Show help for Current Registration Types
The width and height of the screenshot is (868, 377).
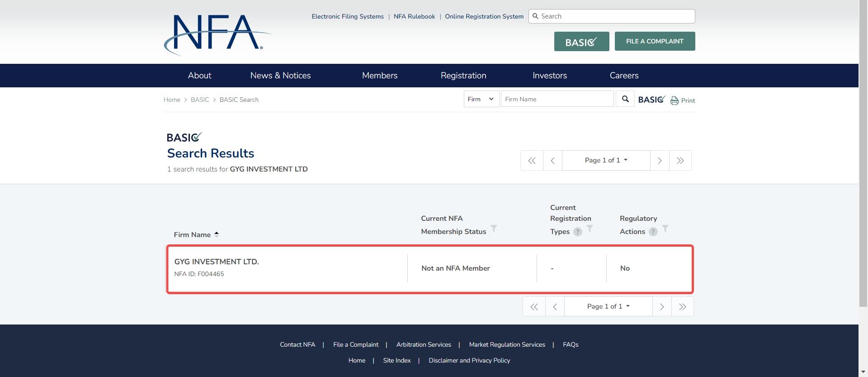577,232
